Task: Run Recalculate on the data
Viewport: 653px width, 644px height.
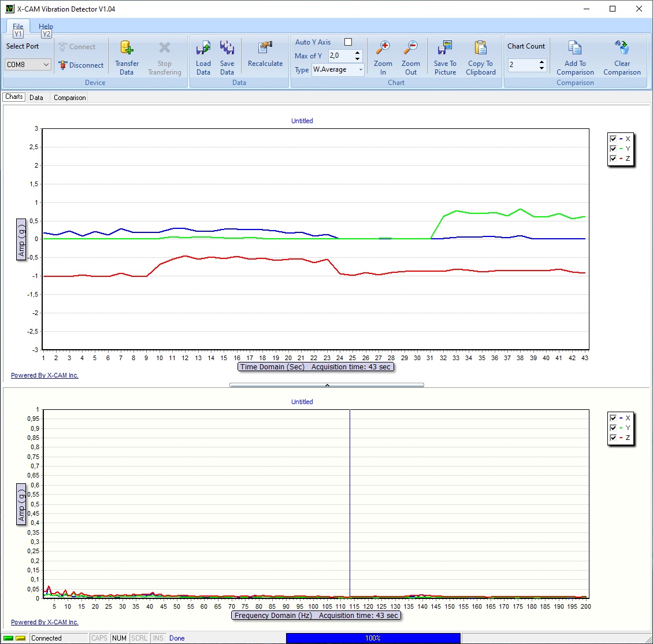Action: coord(265,54)
